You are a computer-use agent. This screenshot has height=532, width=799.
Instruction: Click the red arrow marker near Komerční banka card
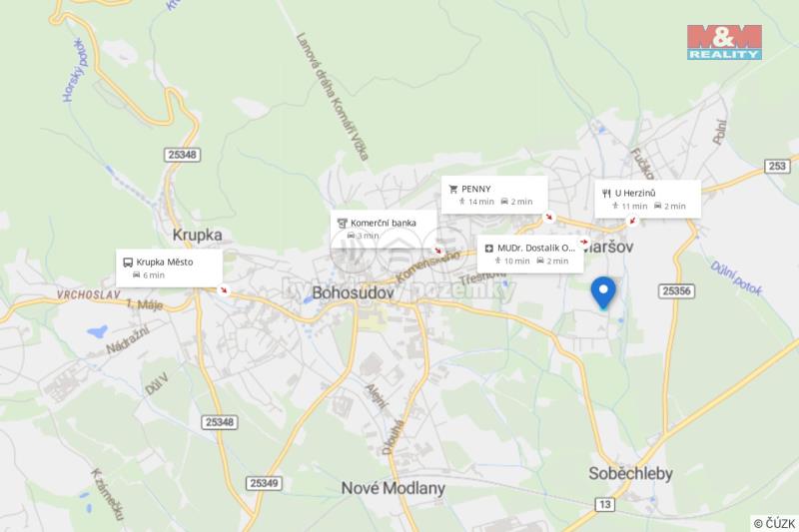pos(437,251)
